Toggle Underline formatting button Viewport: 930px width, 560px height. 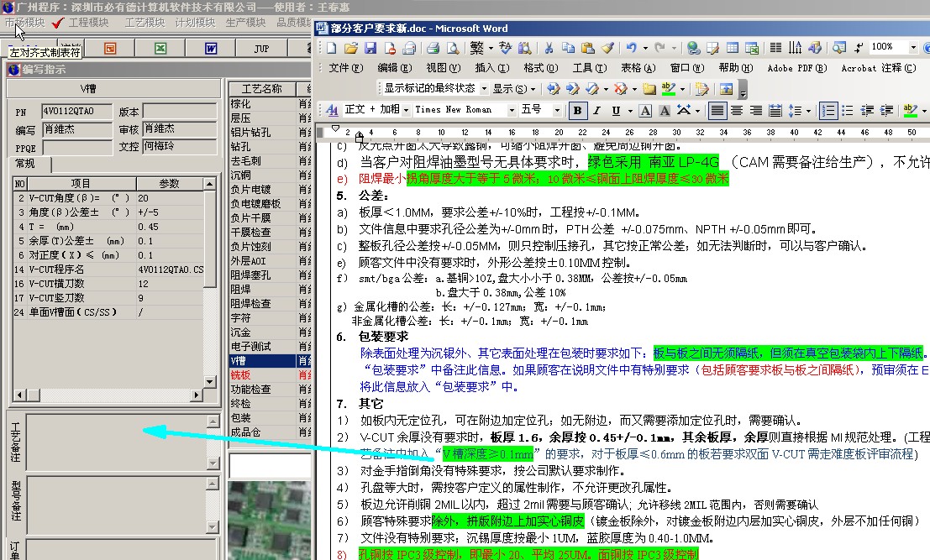616,110
